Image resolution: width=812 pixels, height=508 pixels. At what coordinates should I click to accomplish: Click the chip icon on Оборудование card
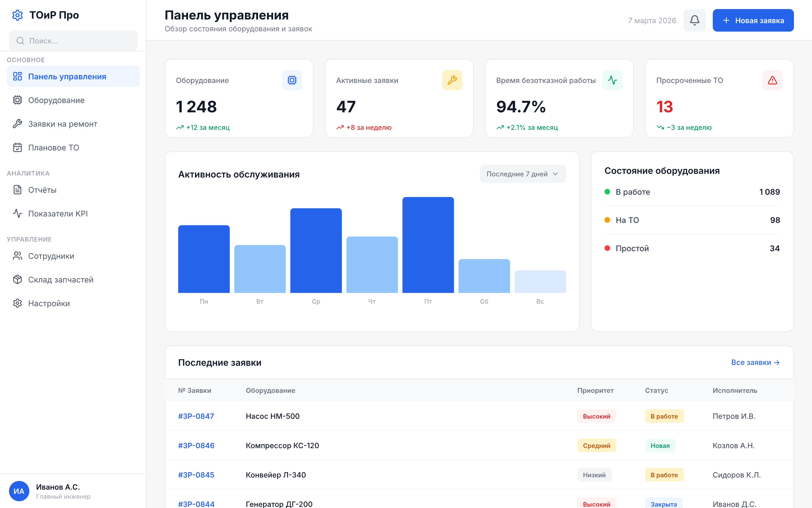292,80
